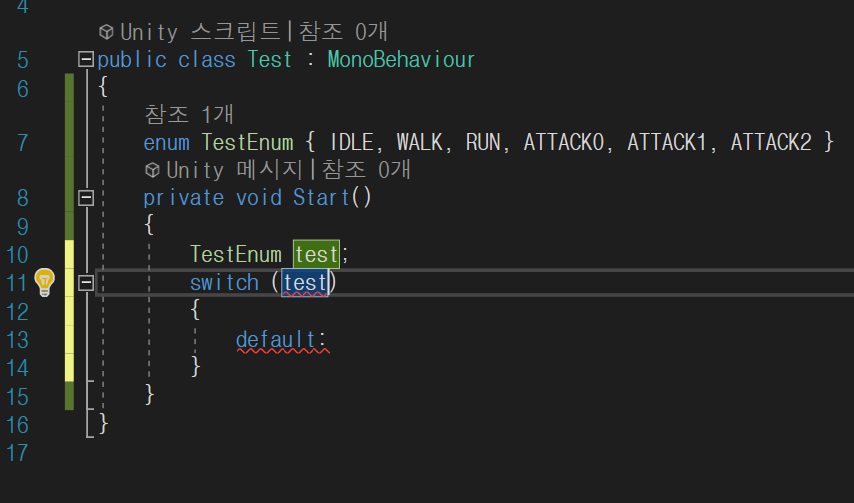This screenshot has height=503, width=854.
Task: Collapse the Start method outline box
Action: (x=86, y=198)
